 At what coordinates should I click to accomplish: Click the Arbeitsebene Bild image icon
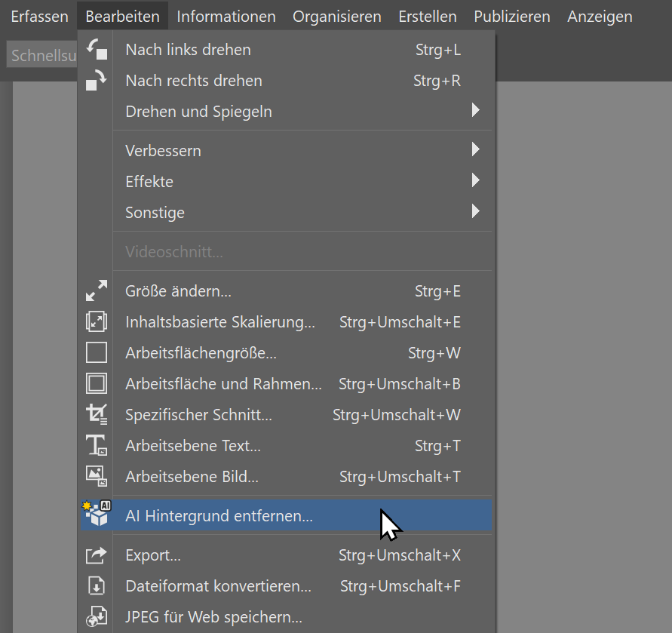click(97, 476)
